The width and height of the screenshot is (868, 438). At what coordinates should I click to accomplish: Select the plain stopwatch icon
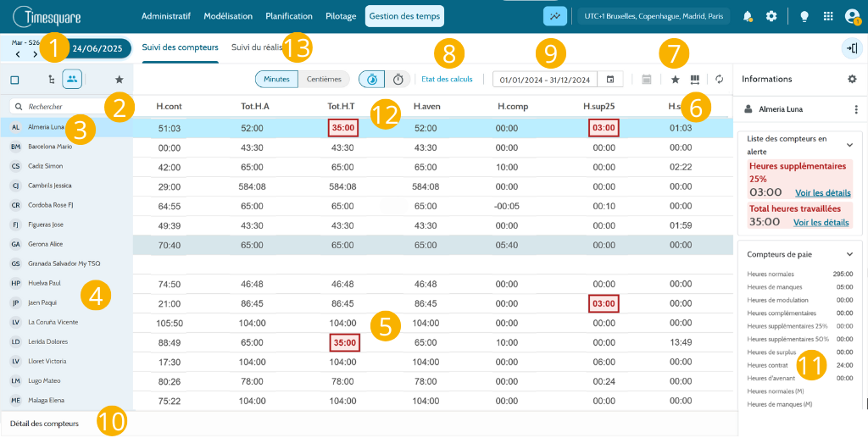pos(398,79)
